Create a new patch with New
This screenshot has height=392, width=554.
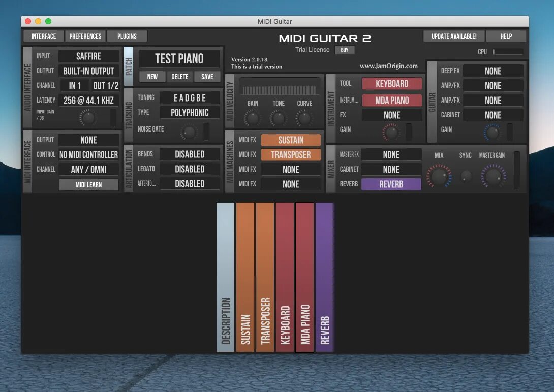coord(152,77)
